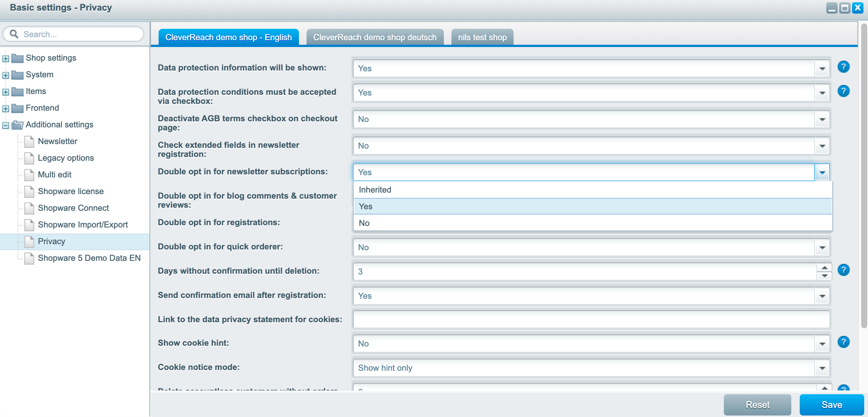Click the Privacy document icon in tree
868x417 pixels.
point(29,241)
